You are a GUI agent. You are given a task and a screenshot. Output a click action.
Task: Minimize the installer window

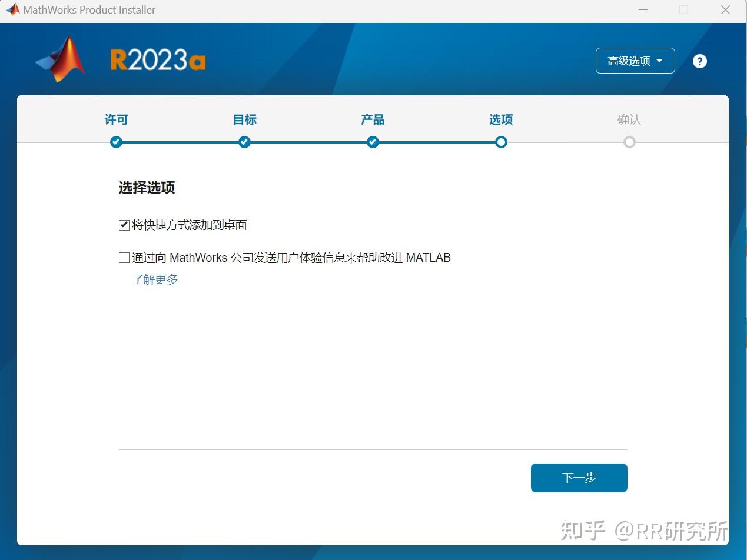point(642,10)
